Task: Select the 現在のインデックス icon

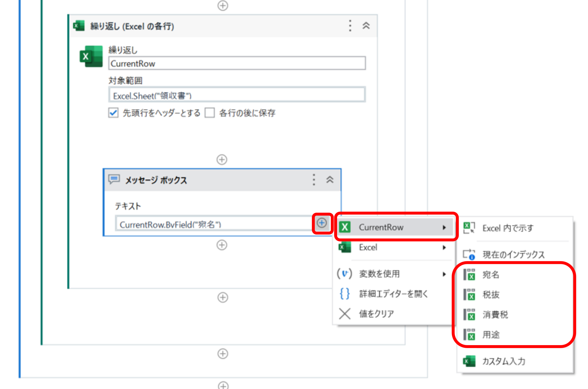Action: [469, 254]
